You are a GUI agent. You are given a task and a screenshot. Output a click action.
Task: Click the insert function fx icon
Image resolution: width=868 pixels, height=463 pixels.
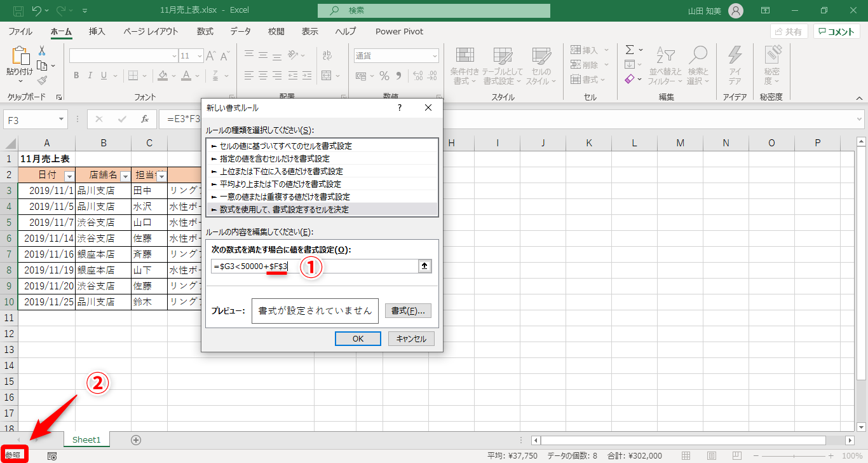tap(145, 119)
